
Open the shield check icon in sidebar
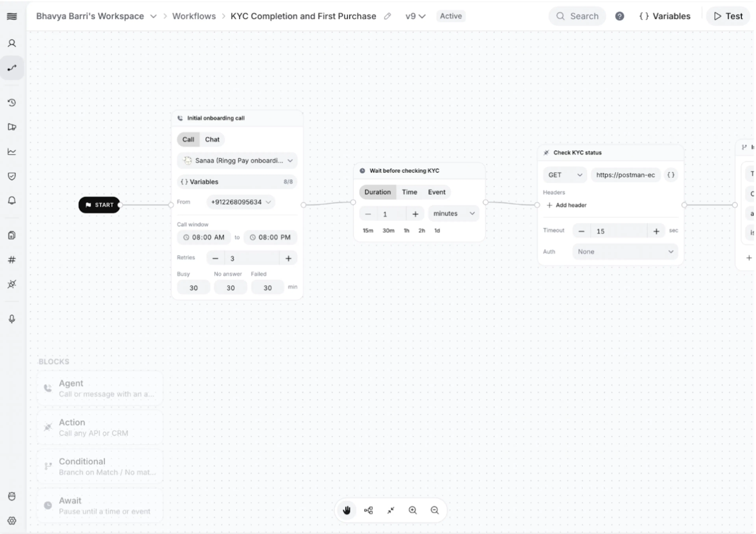pos(12,176)
